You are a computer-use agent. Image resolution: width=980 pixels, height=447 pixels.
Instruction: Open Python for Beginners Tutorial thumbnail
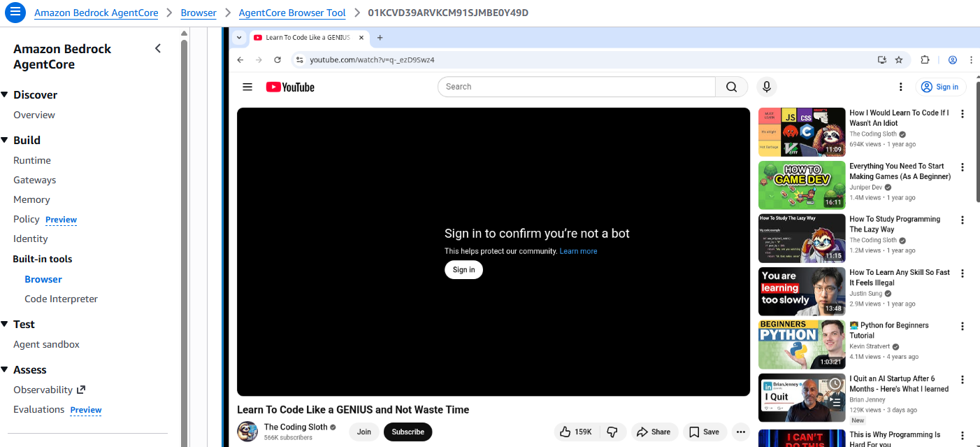pos(802,344)
